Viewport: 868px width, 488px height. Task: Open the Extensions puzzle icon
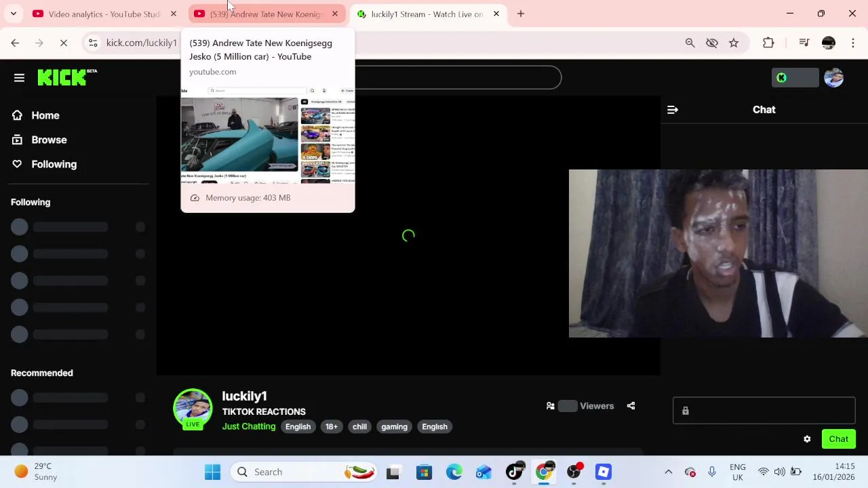pyautogui.click(x=768, y=43)
